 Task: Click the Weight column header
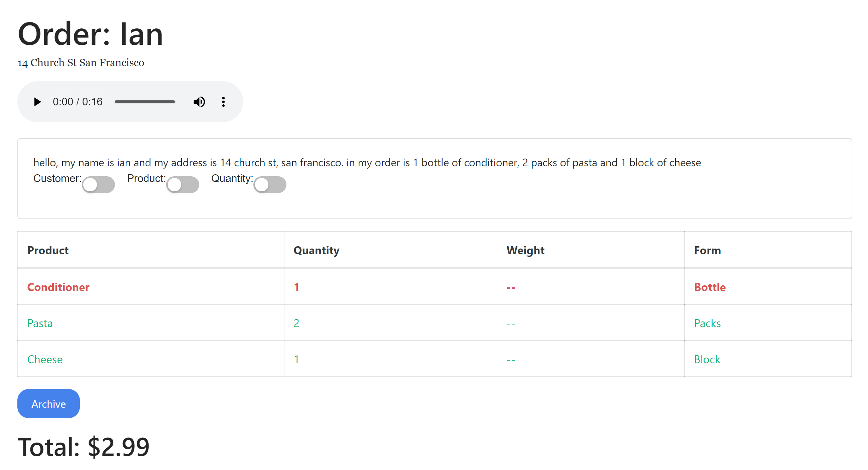(525, 251)
